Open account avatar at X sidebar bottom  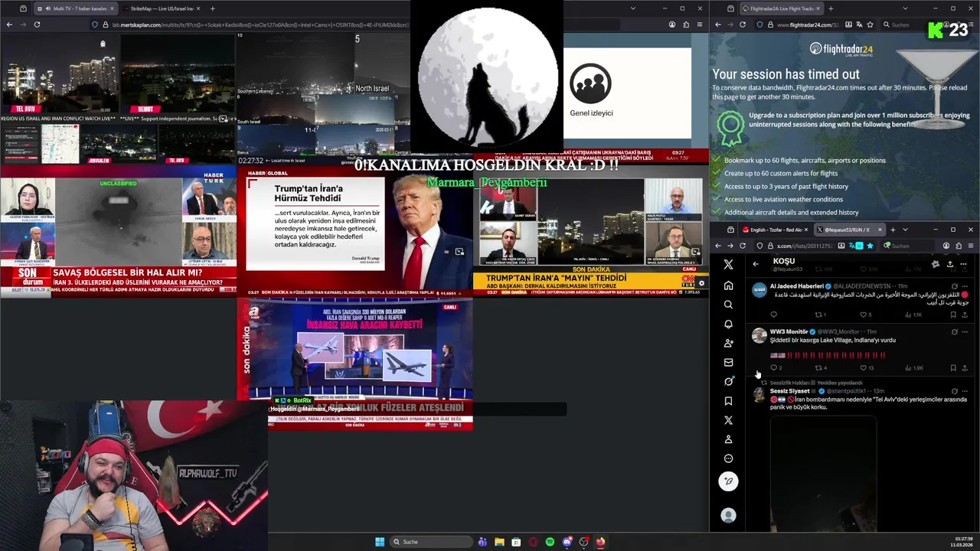[728, 516]
